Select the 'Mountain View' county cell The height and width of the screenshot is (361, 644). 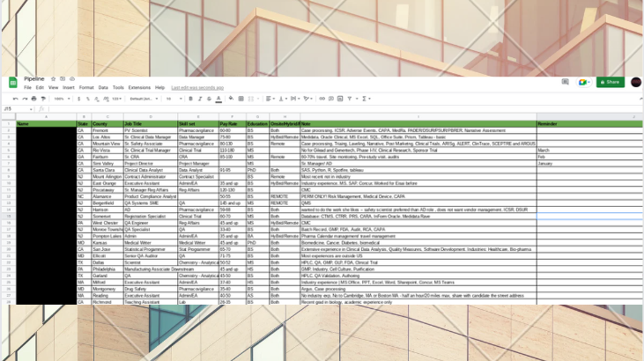click(x=107, y=144)
